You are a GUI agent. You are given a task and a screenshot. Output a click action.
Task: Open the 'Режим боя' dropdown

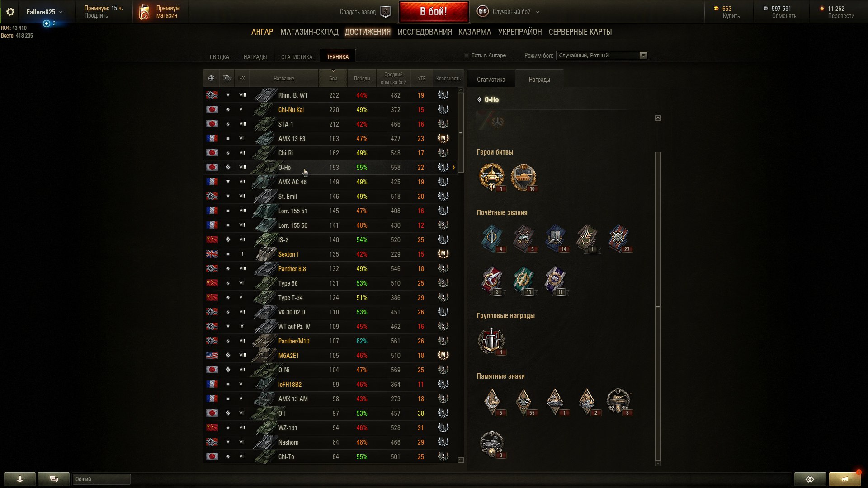tap(602, 56)
